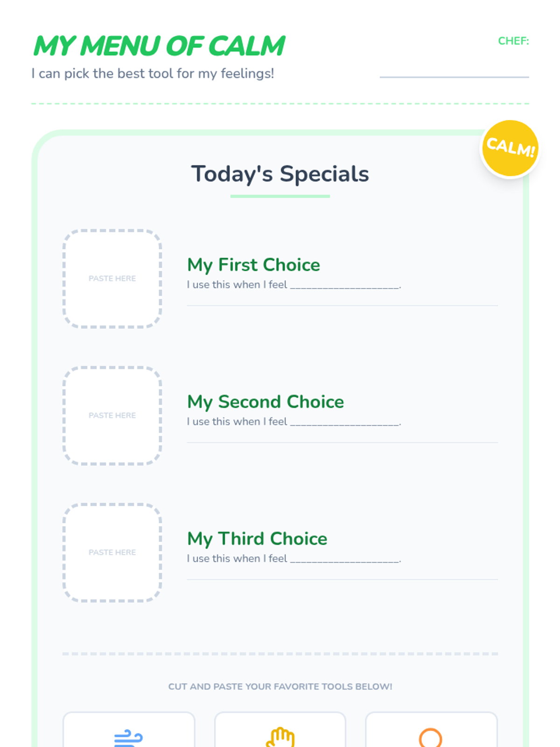Click the Today's Specials heading

pos(280,174)
